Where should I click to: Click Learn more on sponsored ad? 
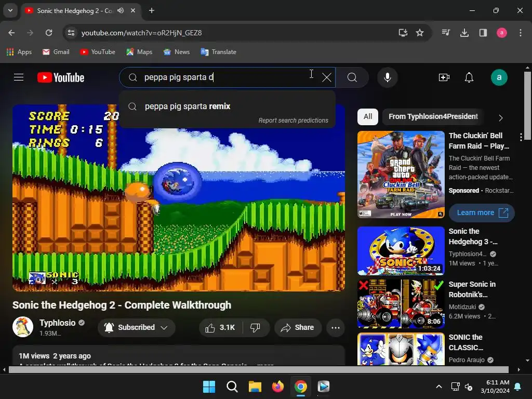point(482,212)
